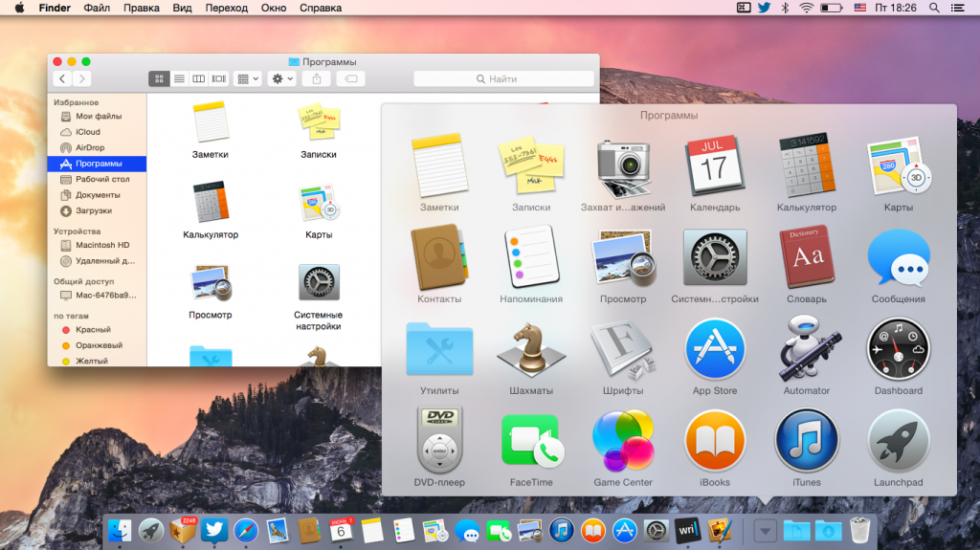980x550 pixels.
Task: Collapse the Programs stack arrow in Dock
Action: [765, 530]
